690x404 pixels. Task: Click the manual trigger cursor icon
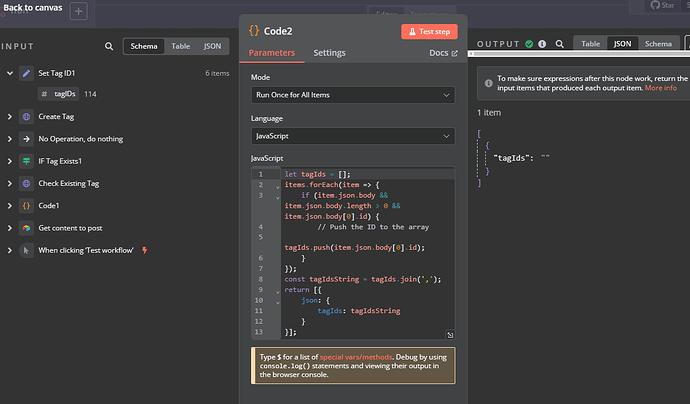click(26, 250)
